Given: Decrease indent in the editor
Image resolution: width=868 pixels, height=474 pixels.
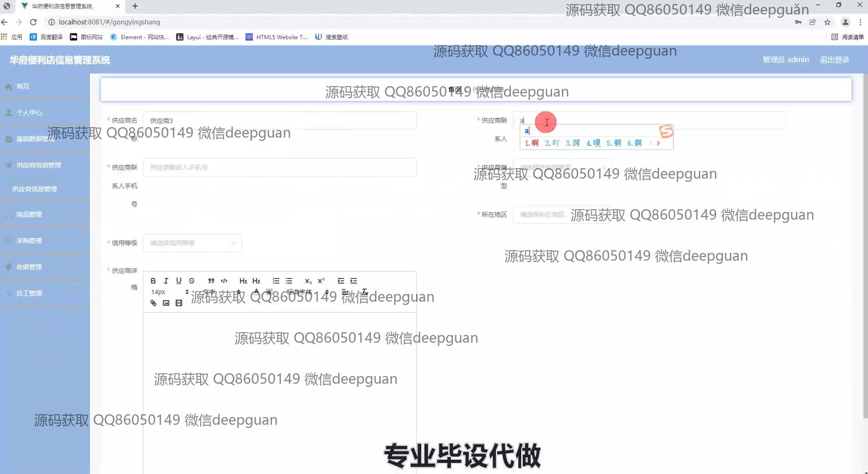Looking at the screenshot, I should click(341, 281).
